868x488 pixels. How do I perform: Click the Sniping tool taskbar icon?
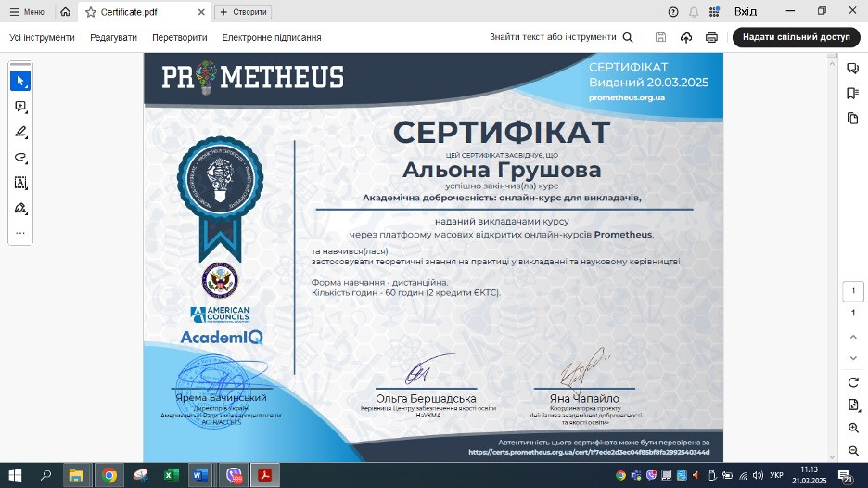coord(141,475)
